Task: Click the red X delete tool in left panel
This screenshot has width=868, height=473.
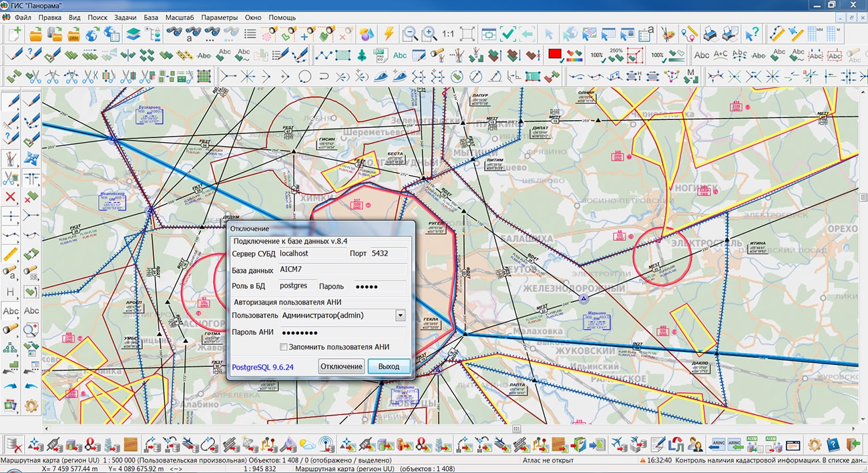Action: coord(11,197)
